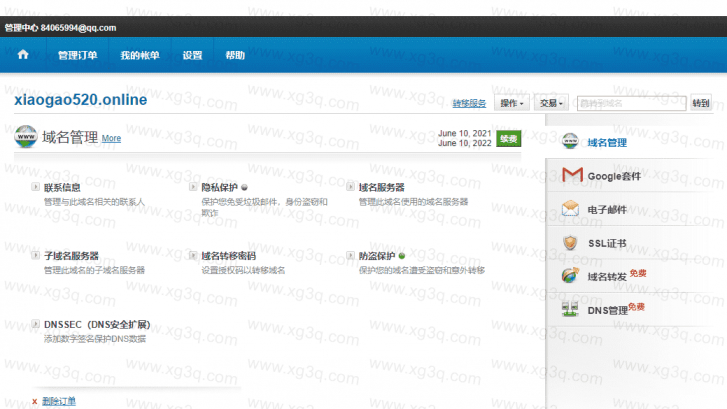Click the xiaogao520.online domain title

81,100
